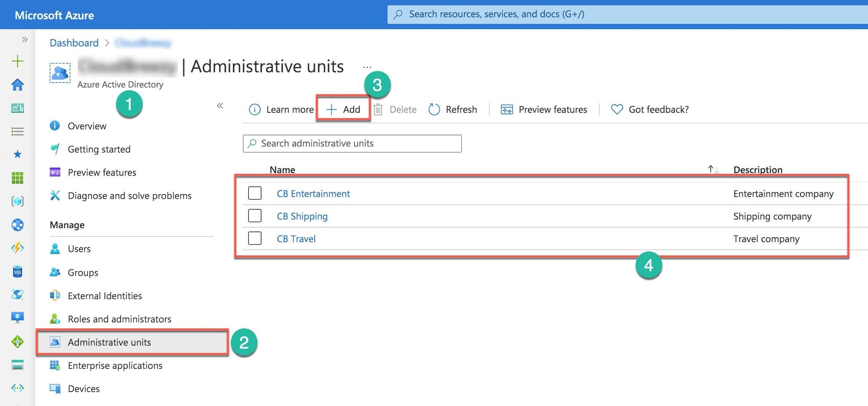868x406 pixels.
Task: Click the Delete trash can icon
Action: (x=378, y=110)
